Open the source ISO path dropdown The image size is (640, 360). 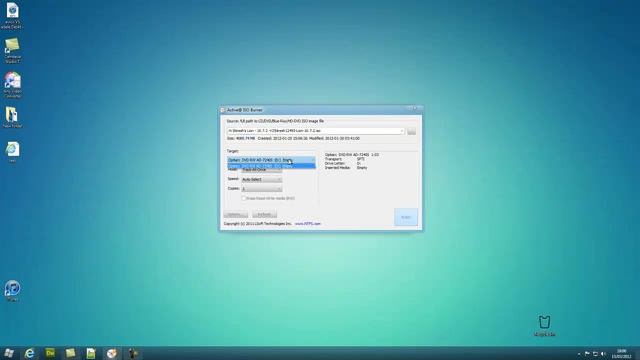point(402,131)
